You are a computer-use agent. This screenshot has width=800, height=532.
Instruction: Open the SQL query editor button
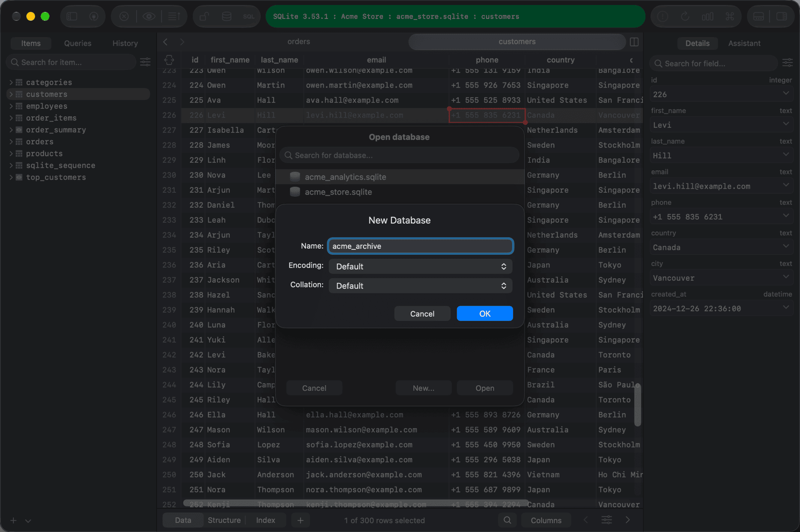tap(249, 16)
